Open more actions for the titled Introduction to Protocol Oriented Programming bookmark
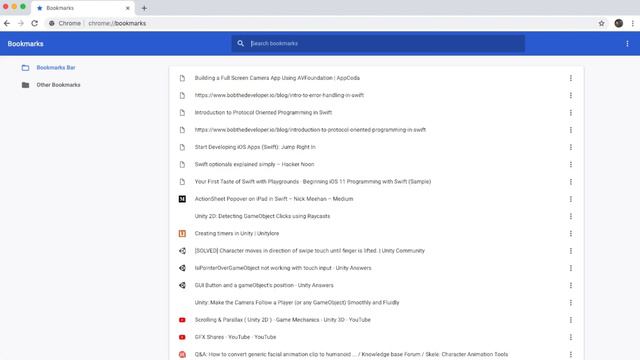Screen dimensions: 640x360 (571, 113)
